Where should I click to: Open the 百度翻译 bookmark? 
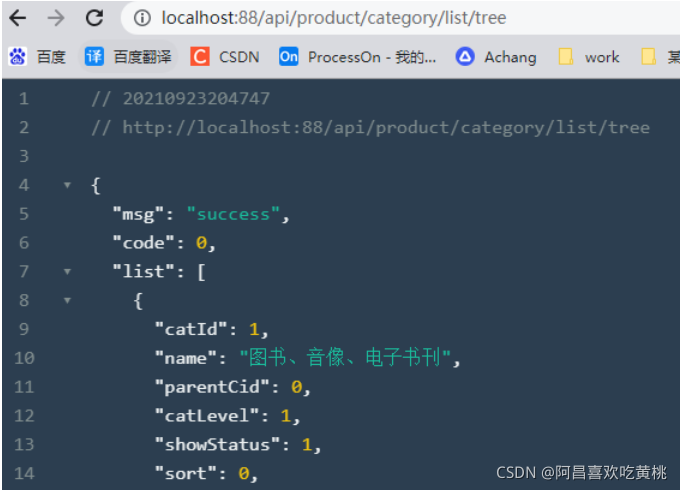128,57
